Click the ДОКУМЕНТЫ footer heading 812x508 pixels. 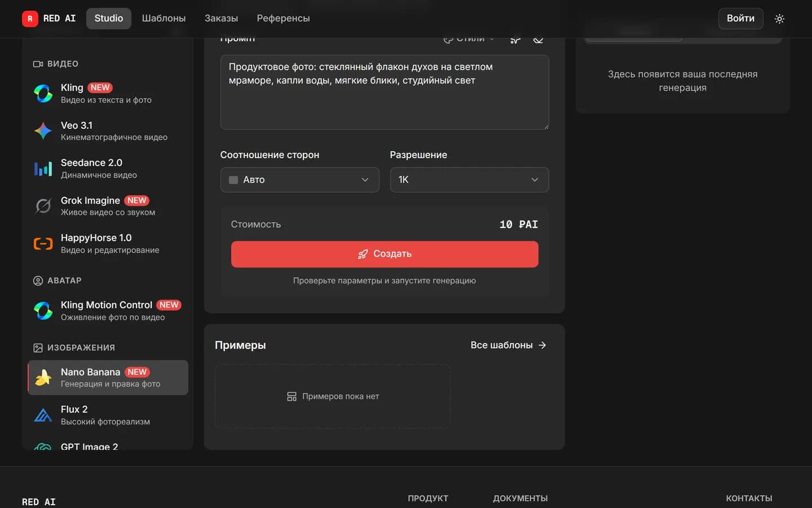coord(520,498)
